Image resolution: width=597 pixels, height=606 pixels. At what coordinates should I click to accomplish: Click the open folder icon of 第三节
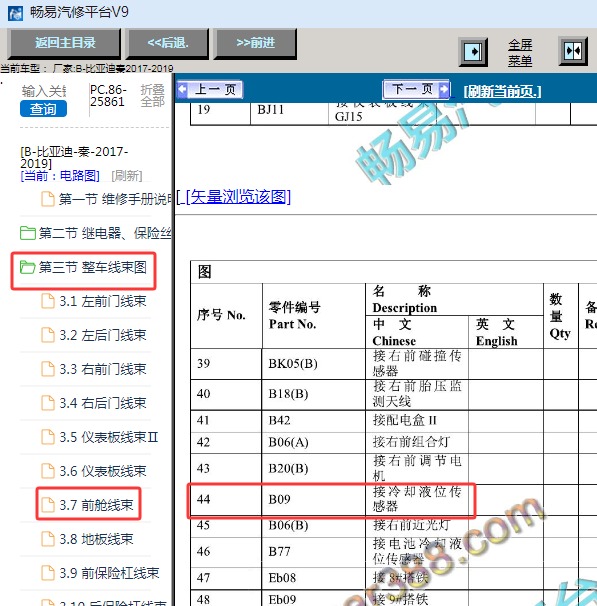pyautogui.click(x=27, y=267)
